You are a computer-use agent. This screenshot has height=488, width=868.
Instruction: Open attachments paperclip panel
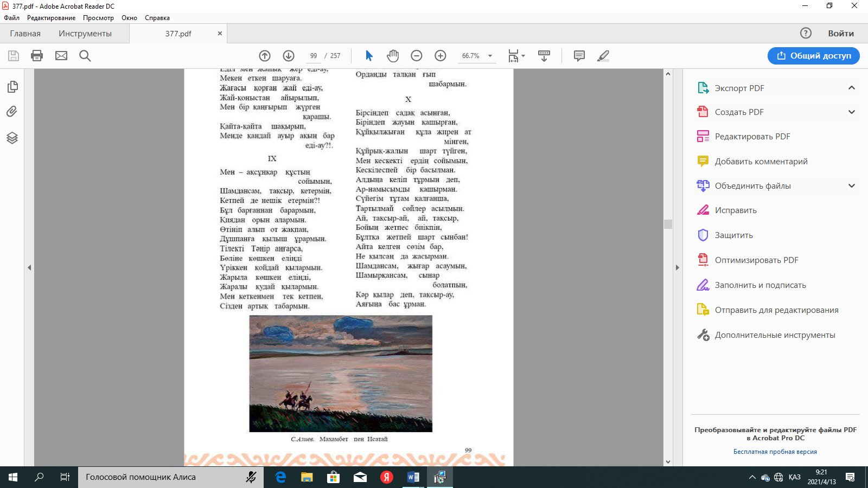(12, 112)
